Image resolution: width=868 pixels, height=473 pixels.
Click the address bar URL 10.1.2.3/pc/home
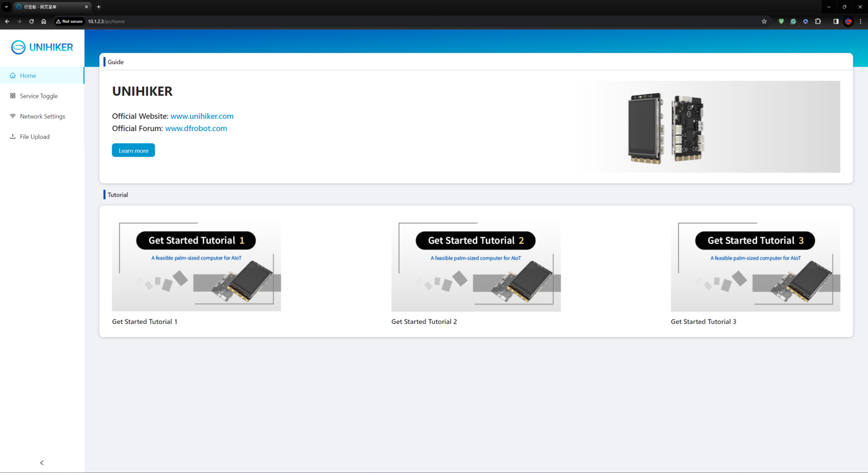coord(106,21)
